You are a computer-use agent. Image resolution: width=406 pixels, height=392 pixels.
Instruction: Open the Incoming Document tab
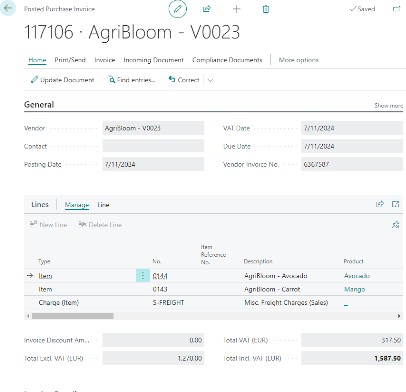(153, 60)
